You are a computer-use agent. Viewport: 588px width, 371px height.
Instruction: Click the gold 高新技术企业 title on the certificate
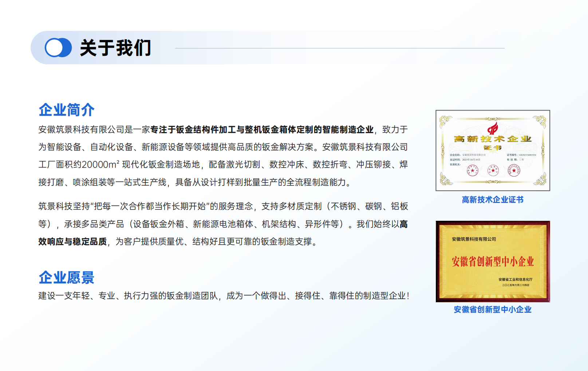[x=493, y=139]
